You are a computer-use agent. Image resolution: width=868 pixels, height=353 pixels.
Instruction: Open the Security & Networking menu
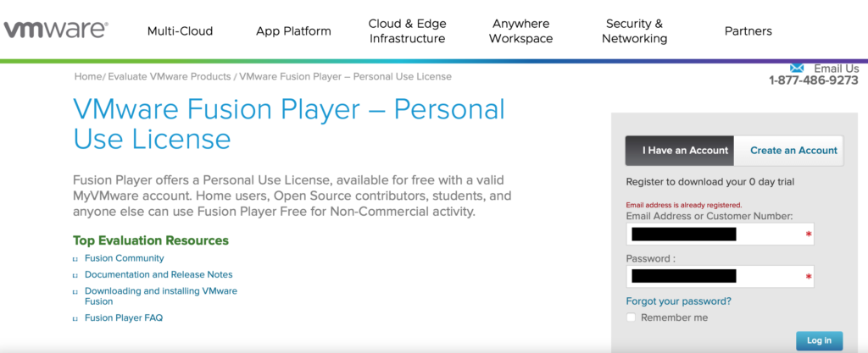[x=634, y=31]
